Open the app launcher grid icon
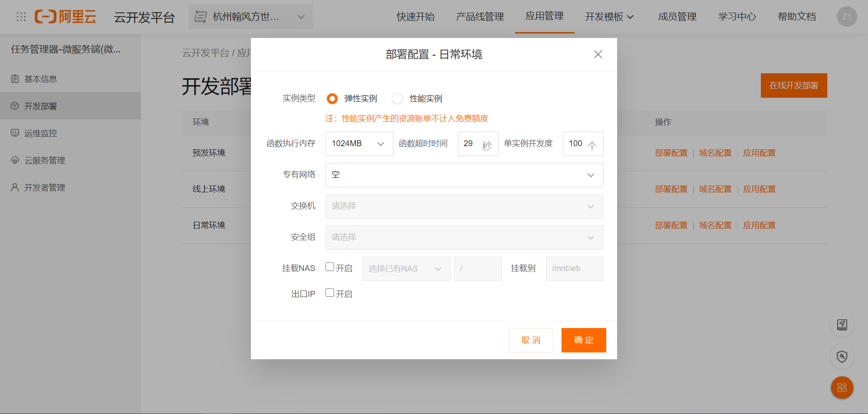The height and width of the screenshot is (414, 868). coord(21,17)
